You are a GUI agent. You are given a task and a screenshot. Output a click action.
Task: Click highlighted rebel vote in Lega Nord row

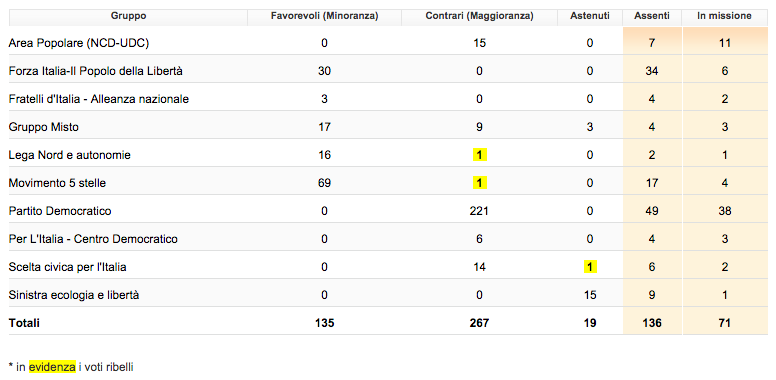479,155
